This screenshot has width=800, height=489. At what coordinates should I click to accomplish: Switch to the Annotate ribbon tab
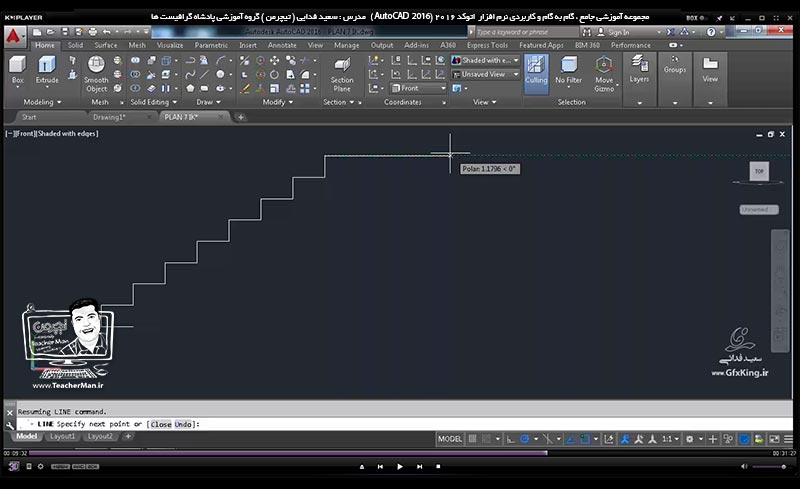click(x=282, y=45)
